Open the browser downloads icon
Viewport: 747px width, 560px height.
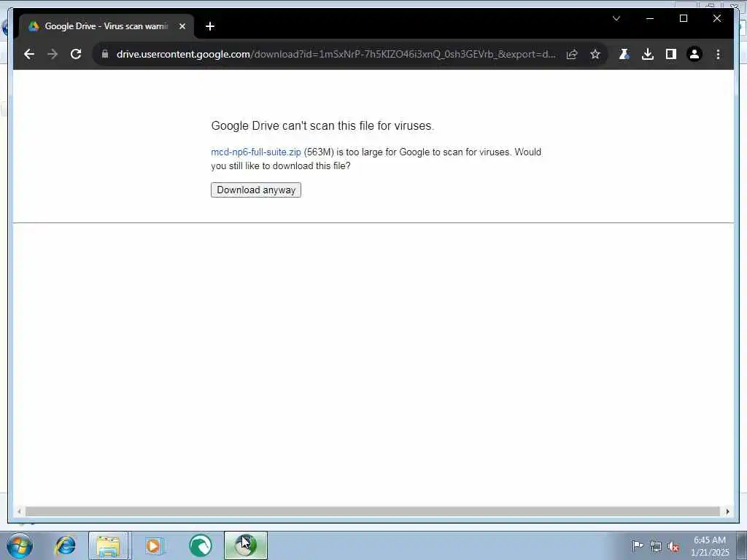tap(648, 54)
